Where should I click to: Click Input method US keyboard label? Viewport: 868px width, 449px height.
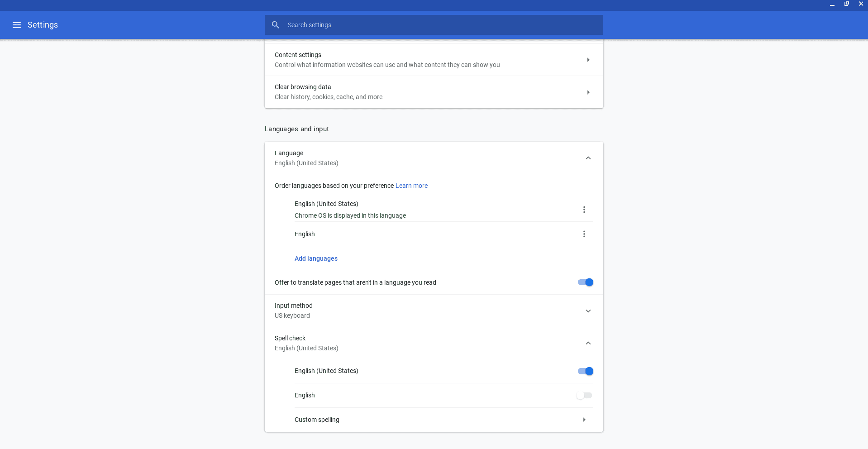tap(293, 310)
